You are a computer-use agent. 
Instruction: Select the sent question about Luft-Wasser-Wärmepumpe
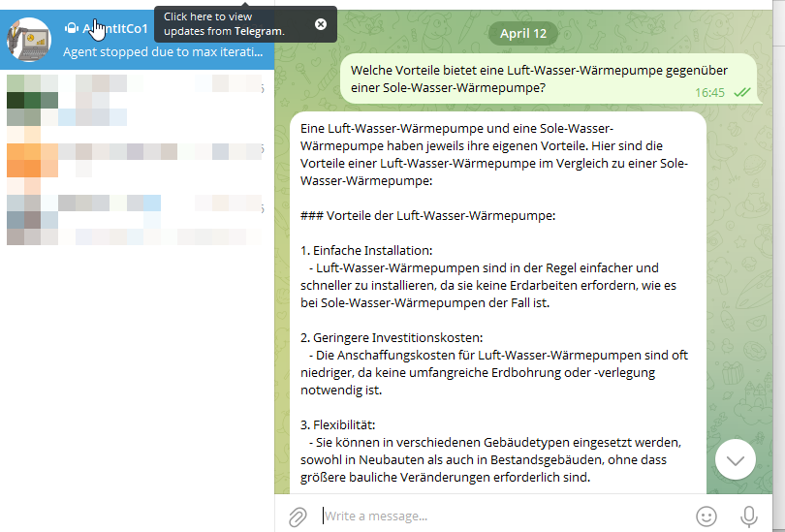538,78
